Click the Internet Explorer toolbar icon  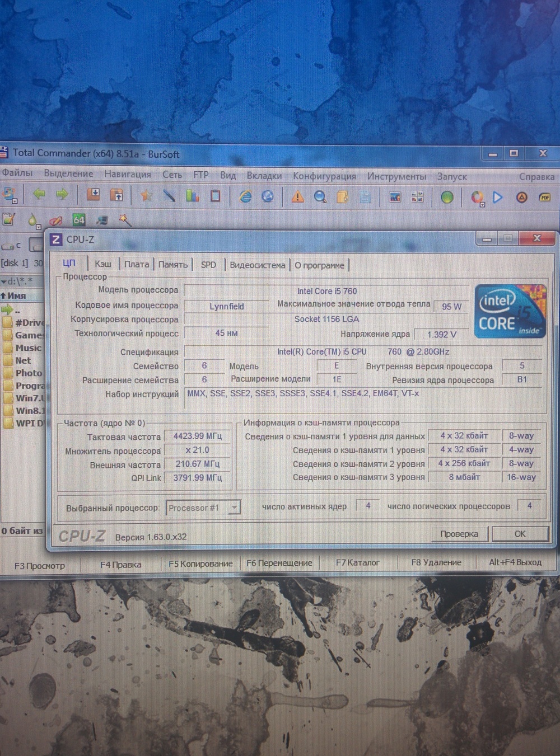coord(245,196)
